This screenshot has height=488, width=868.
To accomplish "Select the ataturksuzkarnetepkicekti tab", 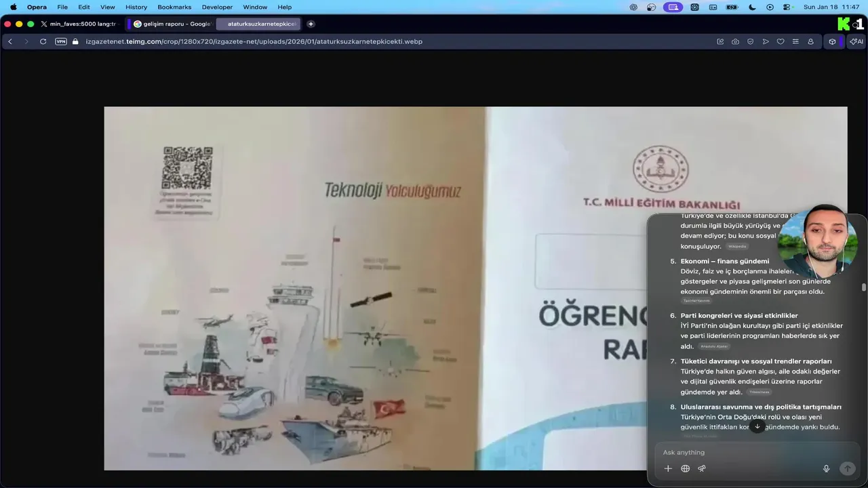I will [x=259, y=24].
